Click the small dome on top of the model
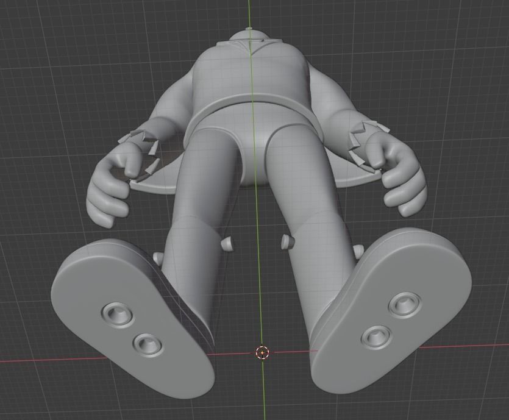 point(249,34)
